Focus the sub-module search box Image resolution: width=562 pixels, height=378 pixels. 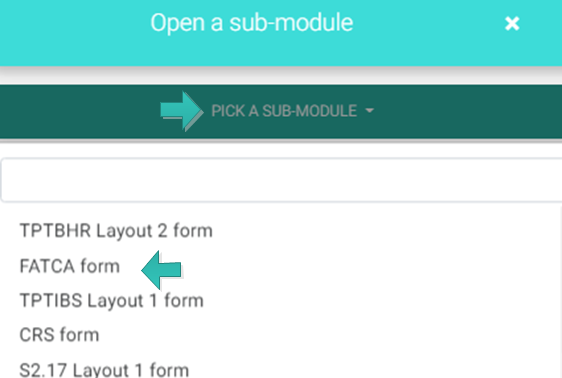click(281, 180)
